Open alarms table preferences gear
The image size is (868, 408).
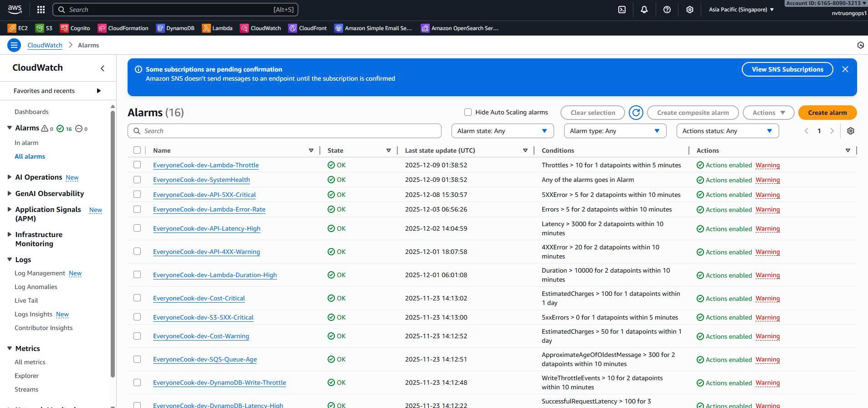point(851,131)
